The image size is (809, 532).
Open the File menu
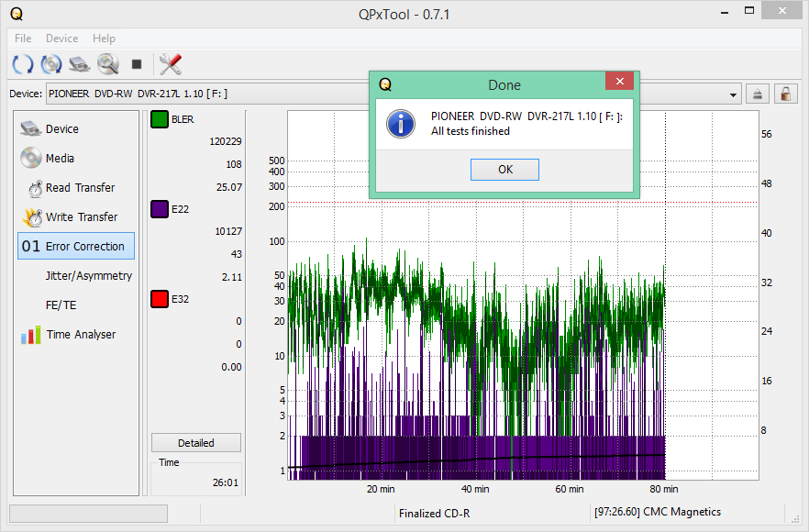(x=23, y=39)
